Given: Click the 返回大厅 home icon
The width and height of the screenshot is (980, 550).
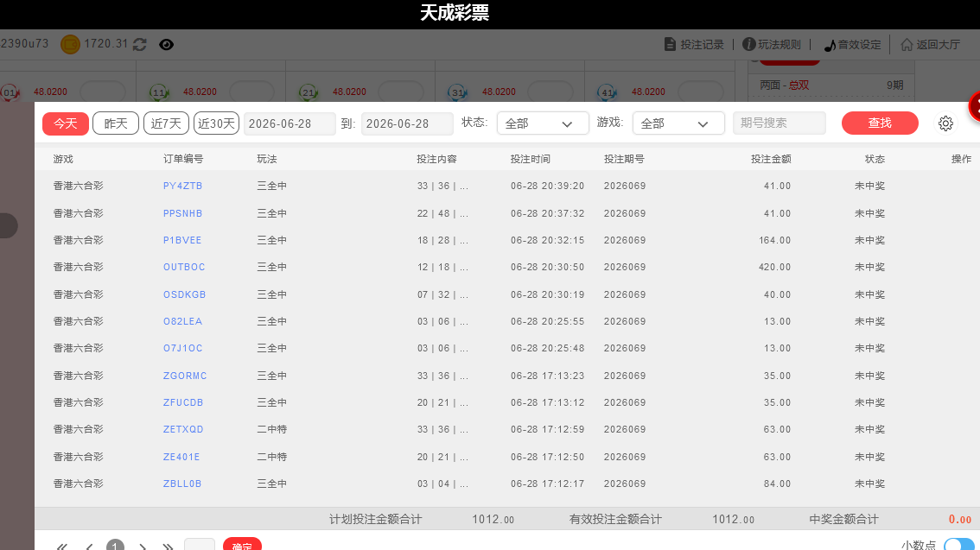Looking at the screenshot, I should coord(907,44).
